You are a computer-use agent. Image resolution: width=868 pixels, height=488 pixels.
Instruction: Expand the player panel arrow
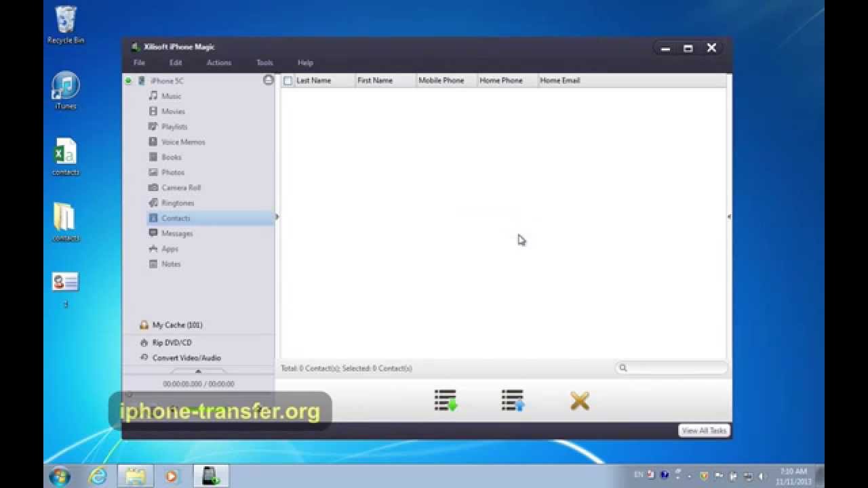197,371
